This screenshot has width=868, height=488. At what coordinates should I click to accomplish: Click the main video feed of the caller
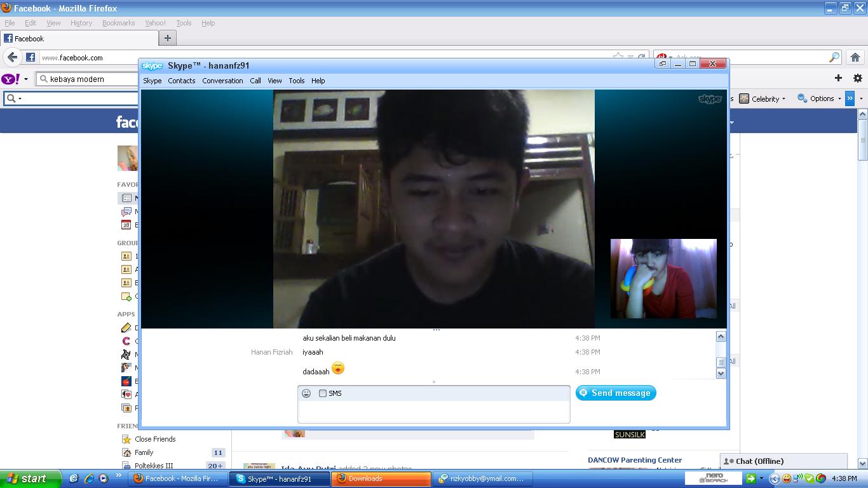point(434,208)
